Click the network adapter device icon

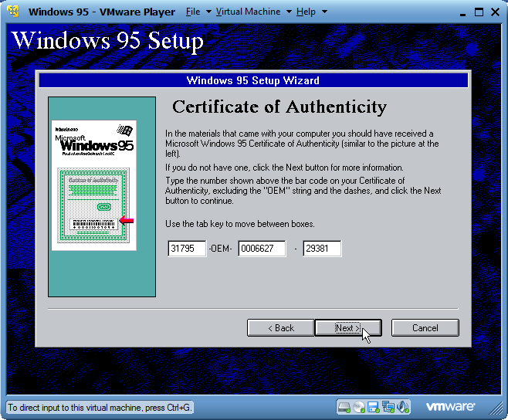(x=388, y=407)
